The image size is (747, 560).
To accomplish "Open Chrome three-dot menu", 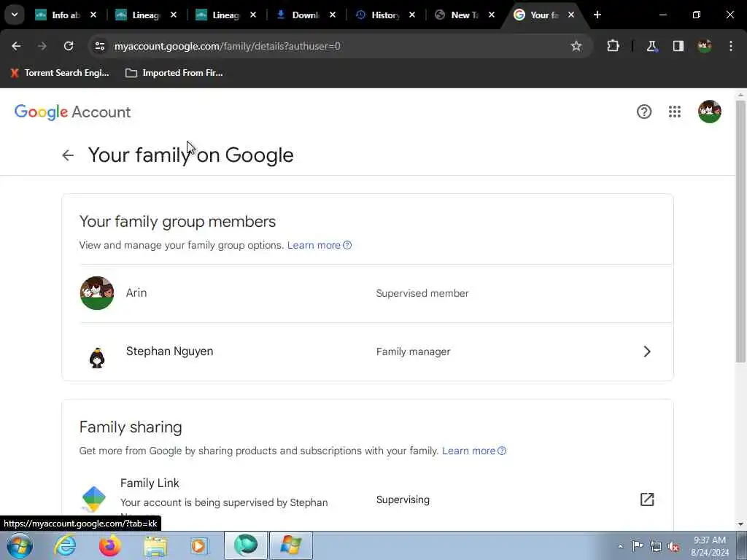I will point(731,46).
